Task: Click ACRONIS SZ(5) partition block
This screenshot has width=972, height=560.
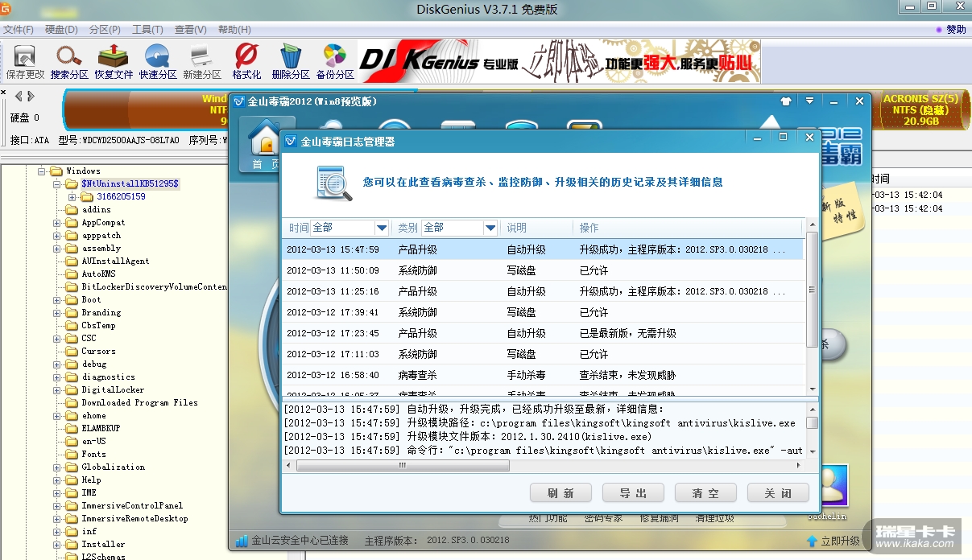Action: (920, 110)
